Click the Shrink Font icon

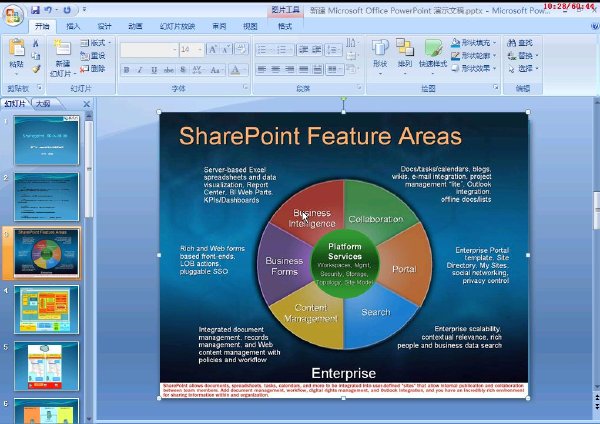tap(226, 49)
